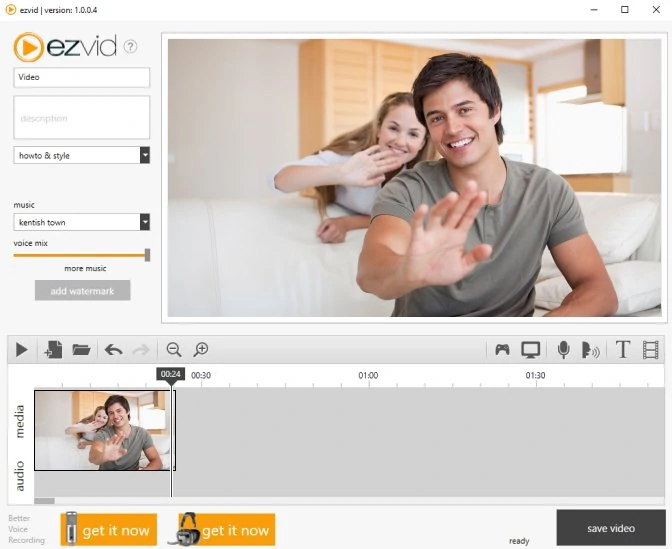Add a new file with the add-media icon
The height and width of the screenshot is (549, 672).
point(53,350)
